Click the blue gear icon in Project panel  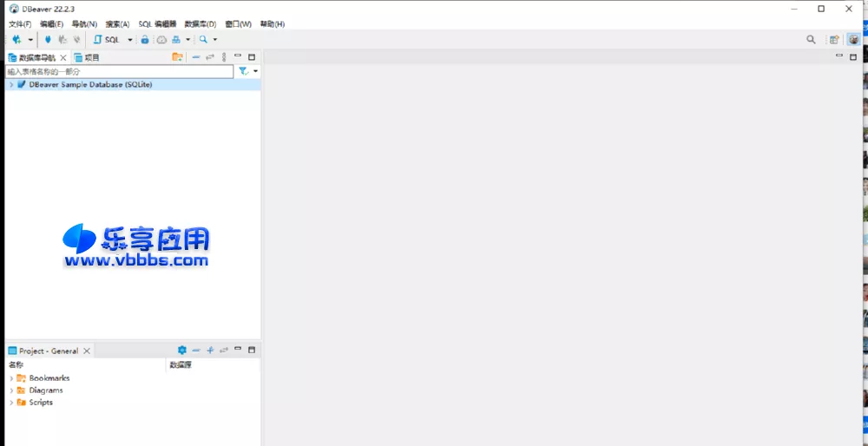pos(182,351)
